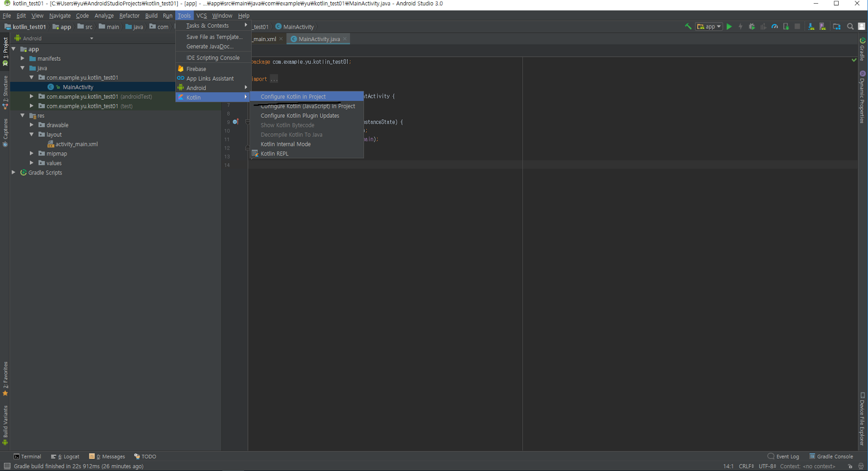
Task: Switch to the MainActivity.java editor tab
Action: [x=319, y=39]
